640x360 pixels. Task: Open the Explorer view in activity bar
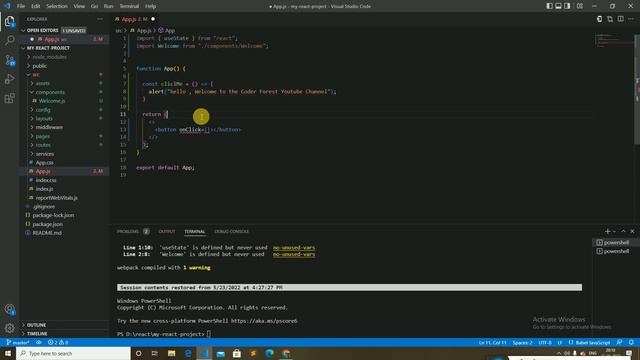[9, 21]
